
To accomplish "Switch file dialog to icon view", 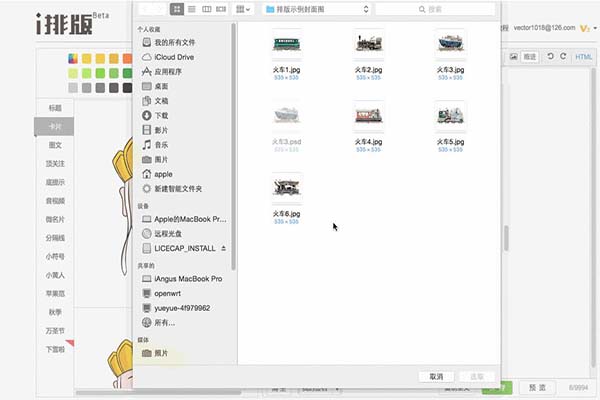I will 178,9.
